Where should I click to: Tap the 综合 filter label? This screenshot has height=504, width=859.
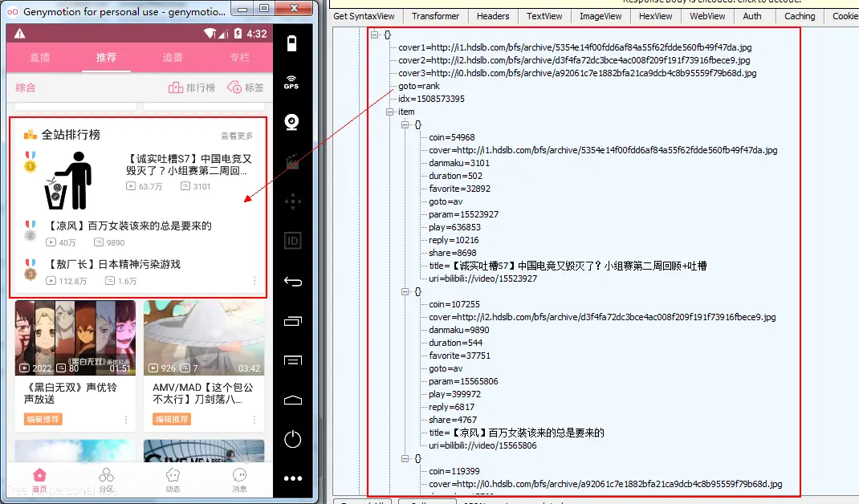25,87
